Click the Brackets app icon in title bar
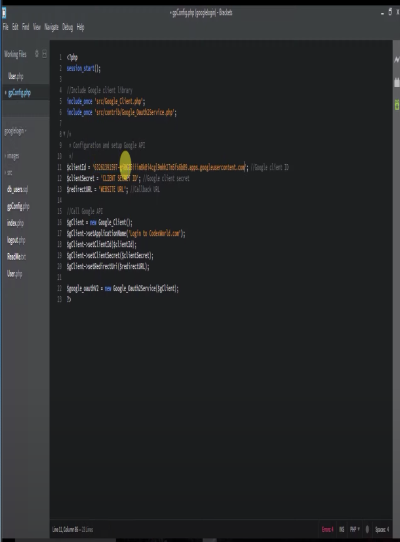This screenshot has width=400, height=542. tap(3, 13)
